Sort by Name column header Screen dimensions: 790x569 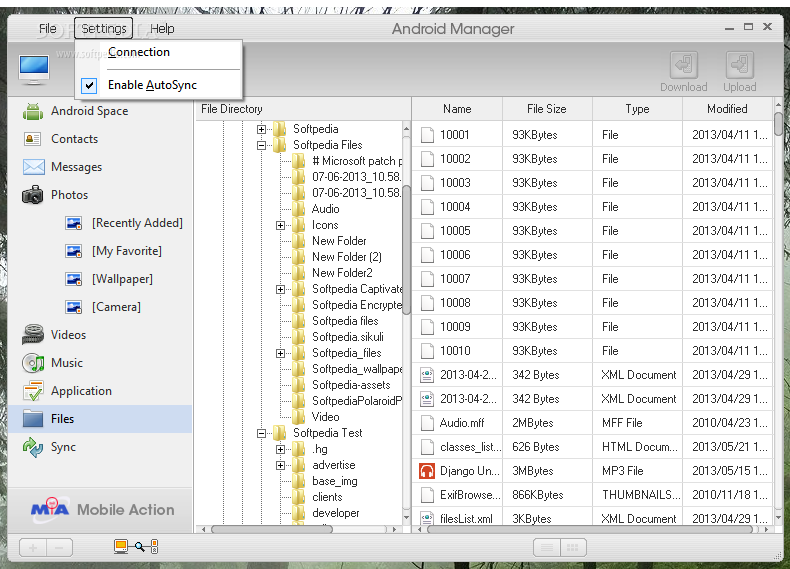pos(457,109)
